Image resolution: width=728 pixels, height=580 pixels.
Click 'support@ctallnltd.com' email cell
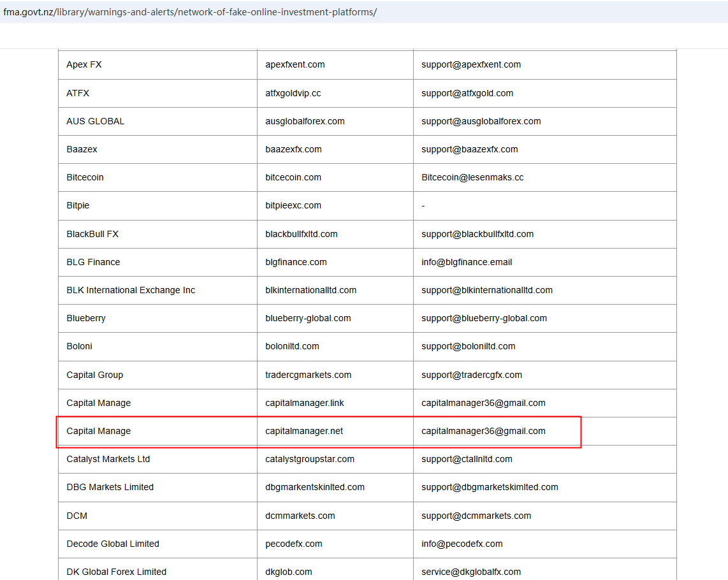pyautogui.click(x=544, y=460)
